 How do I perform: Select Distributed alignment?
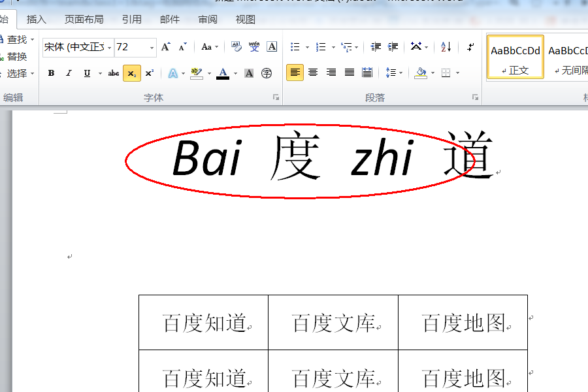pos(367,73)
